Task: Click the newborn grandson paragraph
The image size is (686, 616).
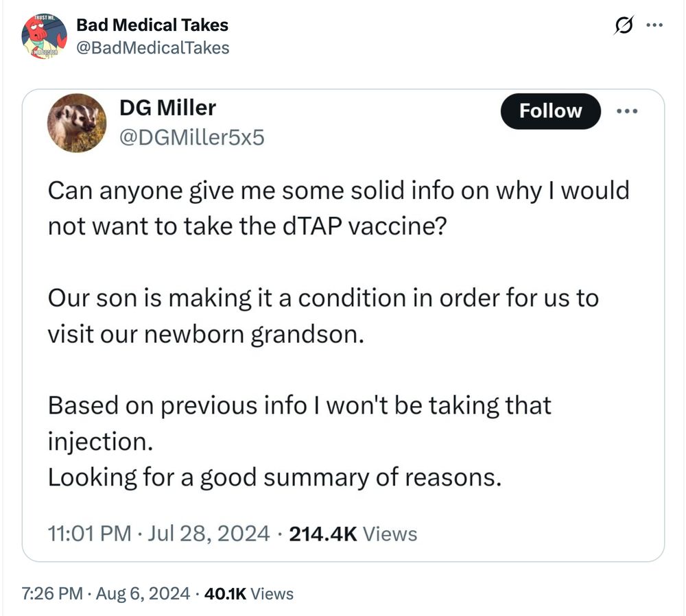Action: tap(322, 316)
